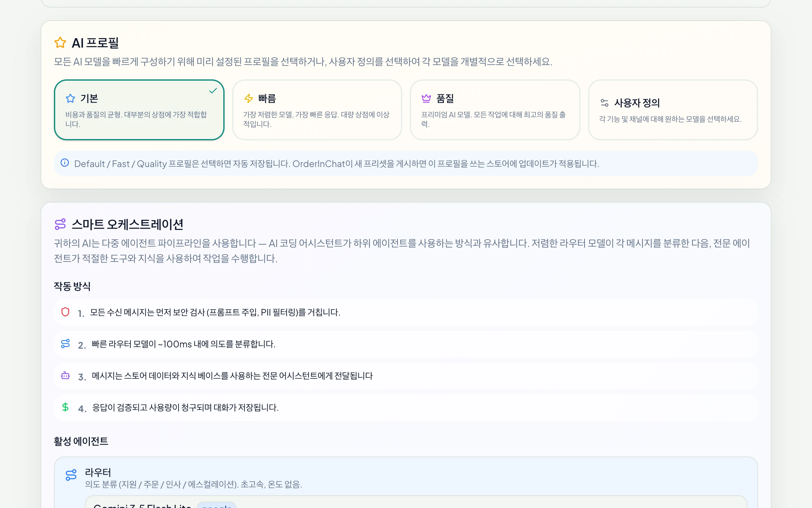This screenshot has width=812, height=508.
Task: Click the 라우터 agent title
Action: [x=98, y=472]
